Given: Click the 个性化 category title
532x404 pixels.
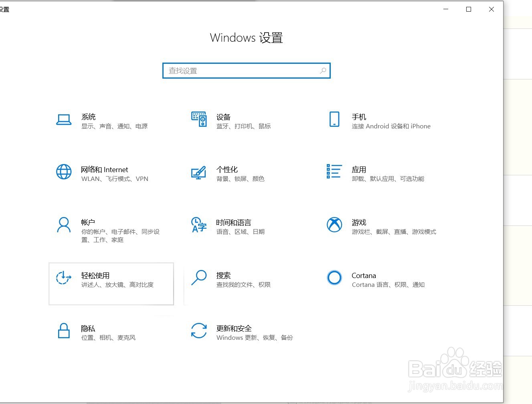Looking at the screenshot, I should 227,170.
